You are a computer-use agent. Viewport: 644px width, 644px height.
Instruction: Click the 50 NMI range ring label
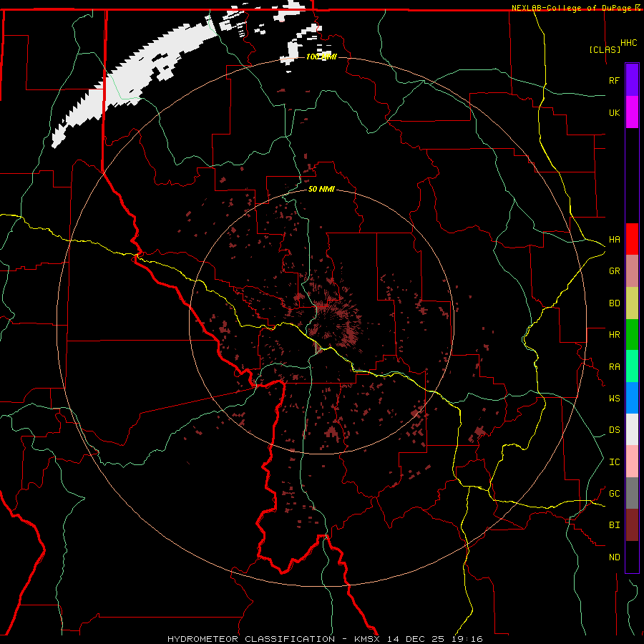[x=321, y=189]
